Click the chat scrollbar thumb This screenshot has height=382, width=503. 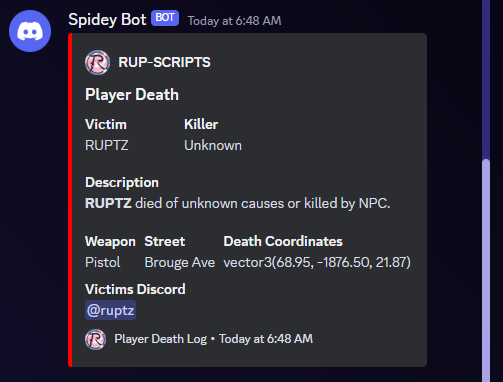[x=486, y=270]
